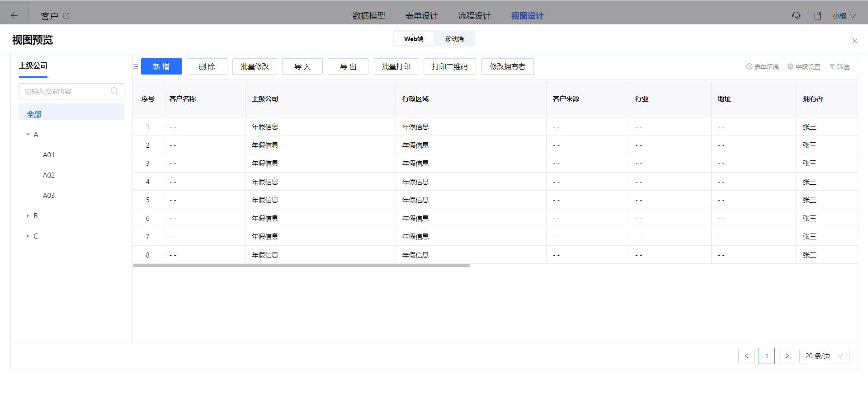Viewport: 868px width, 393px height.
Task: Click 张三 in row 6
Action: (810, 219)
